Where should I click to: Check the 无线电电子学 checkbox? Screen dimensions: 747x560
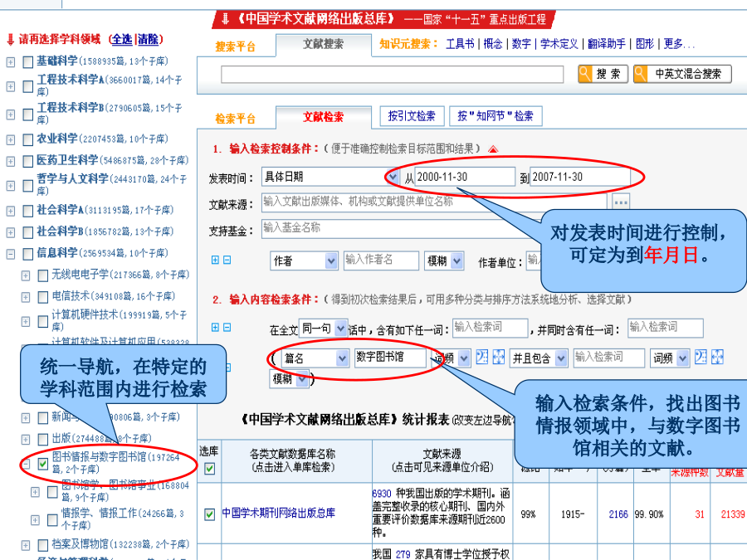tap(43, 275)
